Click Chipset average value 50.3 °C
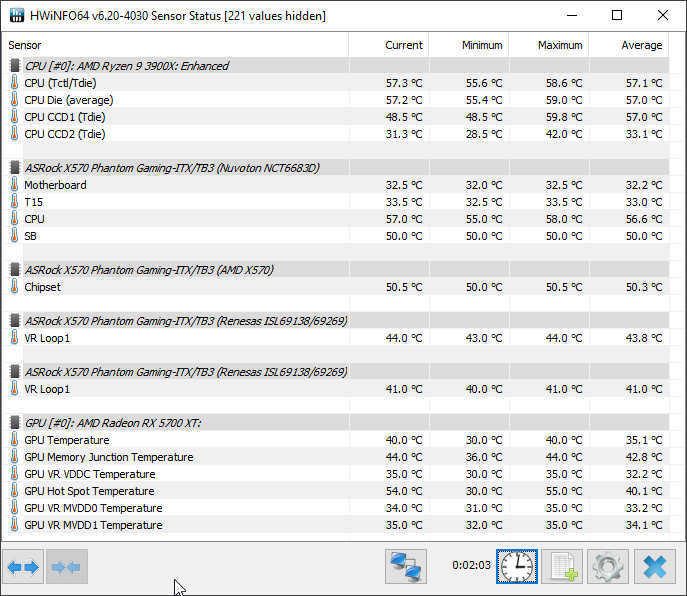687x596 pixels. coord(644,287)
